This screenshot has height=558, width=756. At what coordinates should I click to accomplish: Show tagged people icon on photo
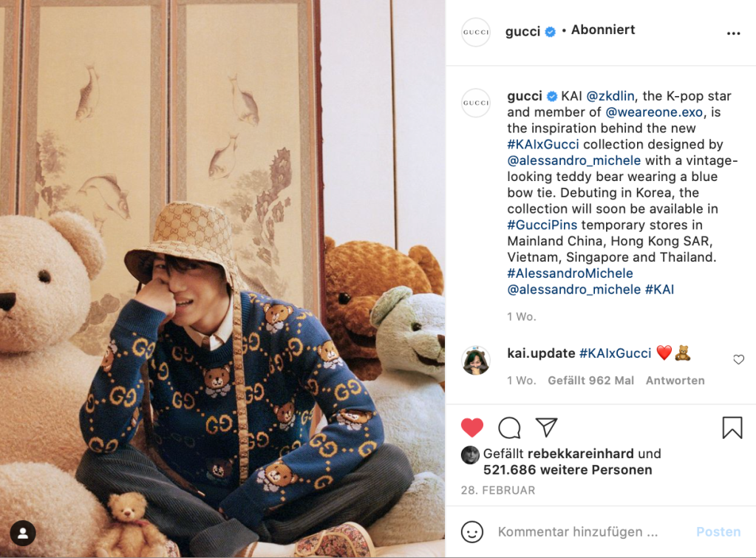[x=23, y=534]
